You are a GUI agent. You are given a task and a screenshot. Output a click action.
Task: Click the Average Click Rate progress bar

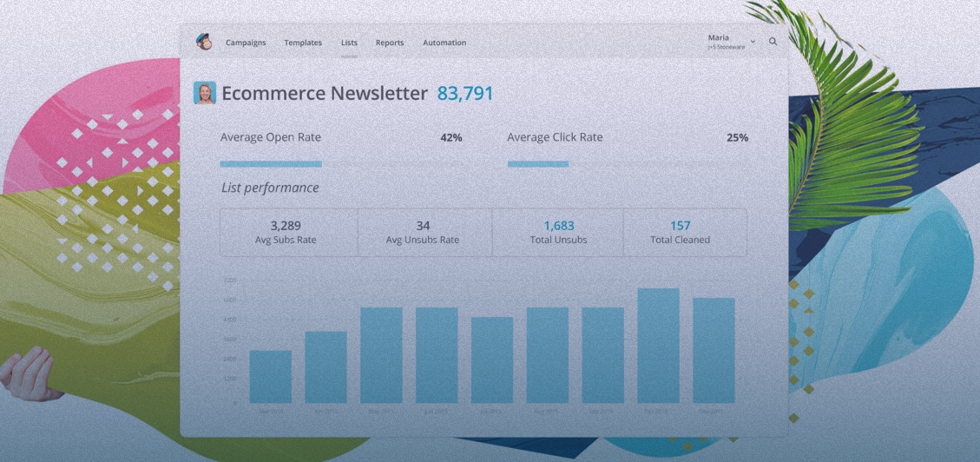(538, 163)
